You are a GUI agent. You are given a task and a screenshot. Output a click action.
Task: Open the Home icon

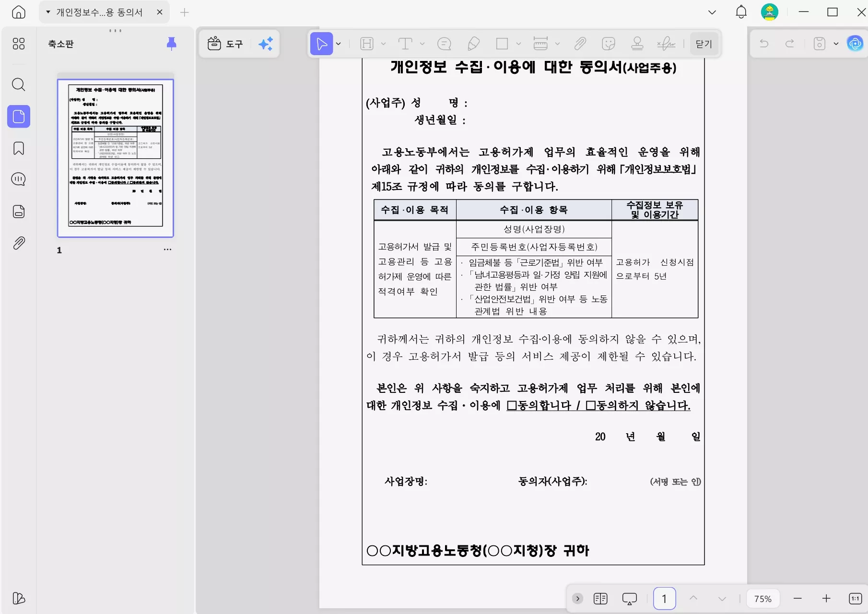pos(19,12)
